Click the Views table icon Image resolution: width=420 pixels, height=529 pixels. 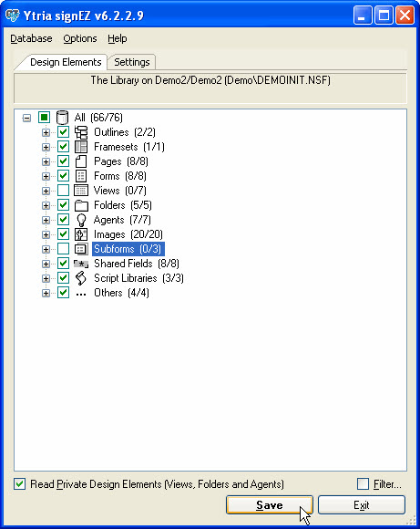point(81,191)
